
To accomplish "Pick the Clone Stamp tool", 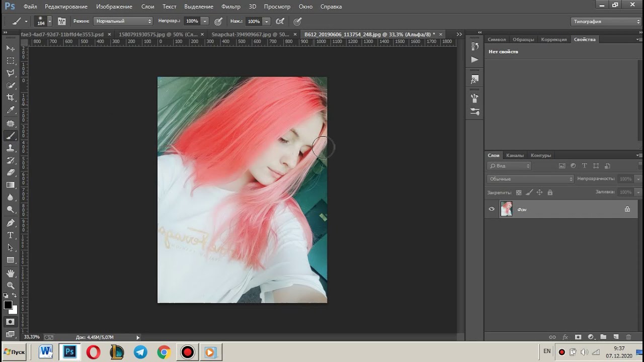I will click(10, 148).
